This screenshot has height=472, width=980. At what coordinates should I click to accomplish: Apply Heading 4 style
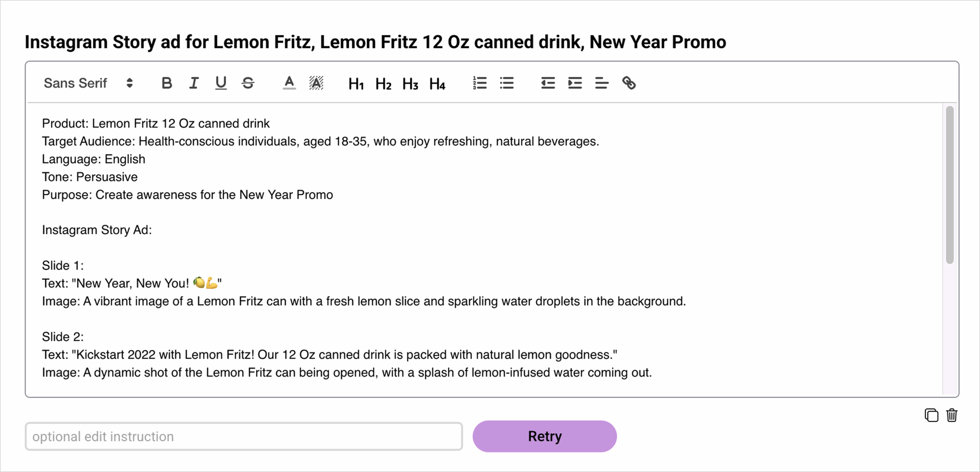pyautogui.click(x=437, y=84)
